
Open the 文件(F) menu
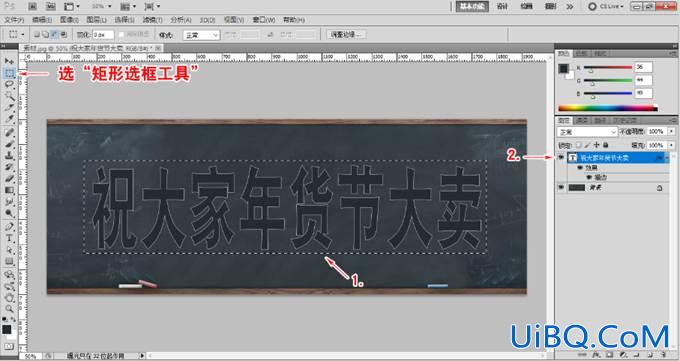14,20
